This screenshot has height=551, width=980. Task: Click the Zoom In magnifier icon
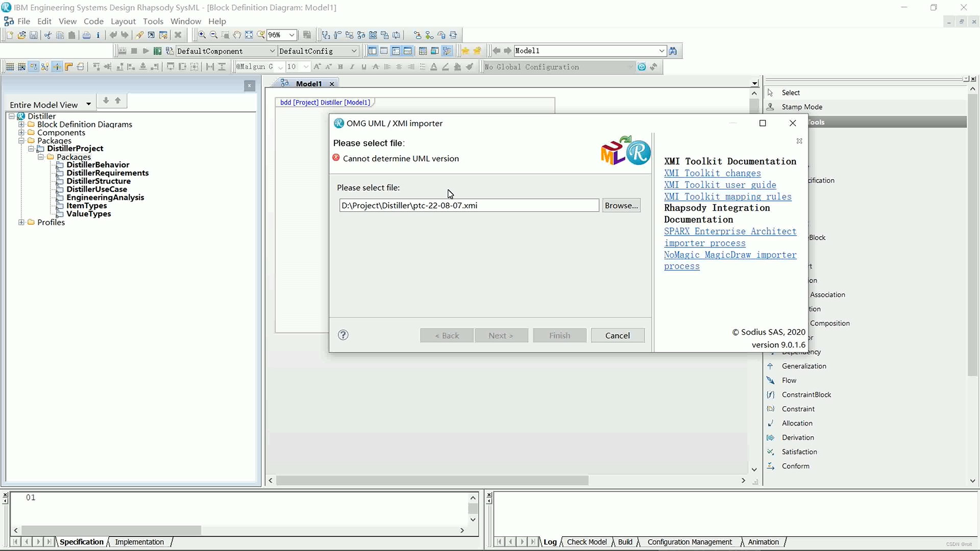(202, 35)
